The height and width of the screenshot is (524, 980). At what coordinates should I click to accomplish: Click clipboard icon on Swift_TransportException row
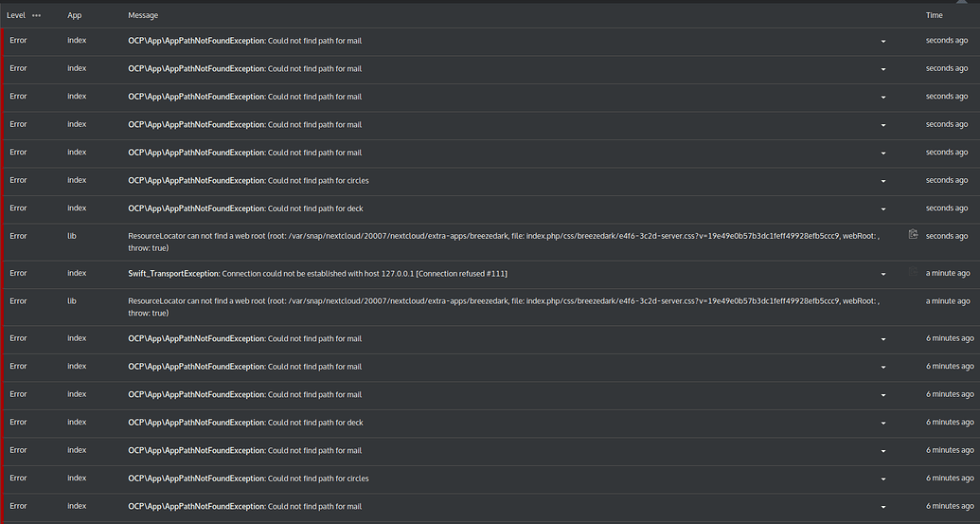pyautogui.click(x=913, y=273)
